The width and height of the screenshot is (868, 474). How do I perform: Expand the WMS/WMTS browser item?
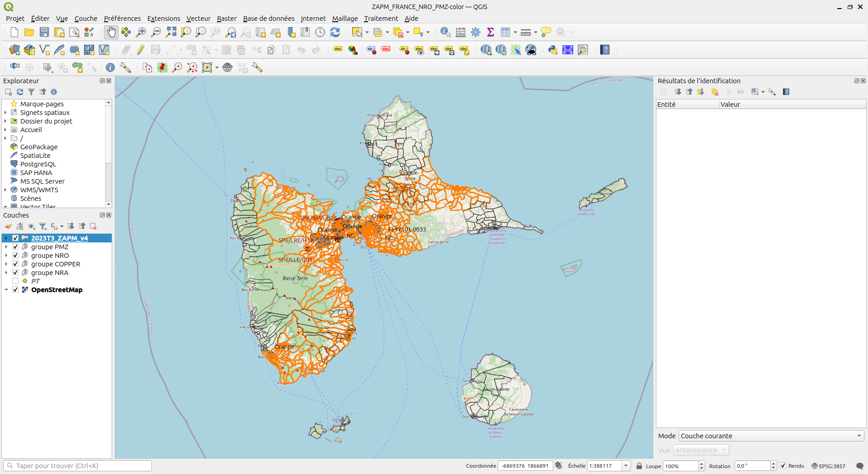tap(5, 190)
